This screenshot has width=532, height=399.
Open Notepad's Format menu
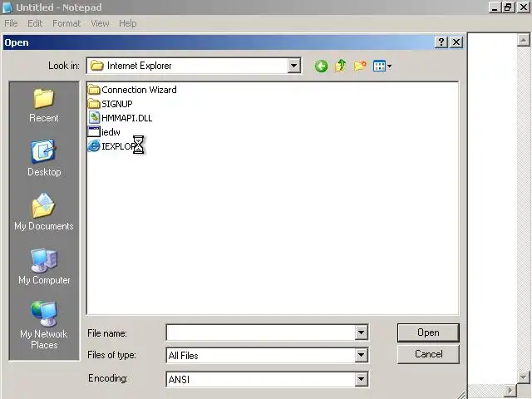tap(66, 23)
